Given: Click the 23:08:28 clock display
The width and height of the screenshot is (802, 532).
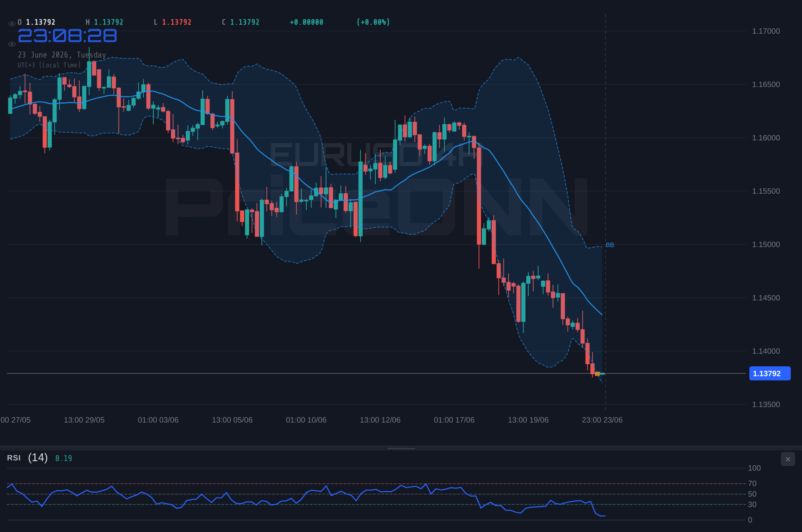Looking at the screenshot, I should 67,36.
